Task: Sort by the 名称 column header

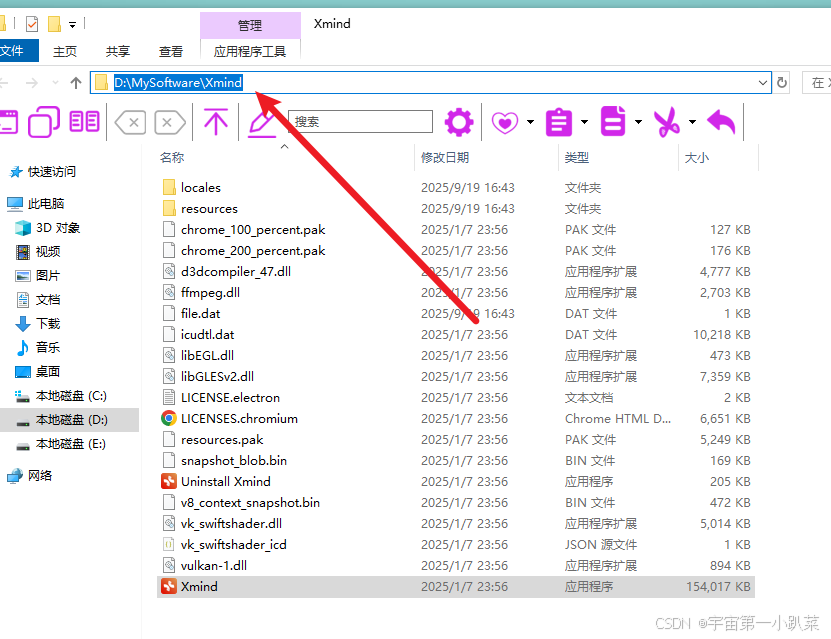Action: click(172, 157)
